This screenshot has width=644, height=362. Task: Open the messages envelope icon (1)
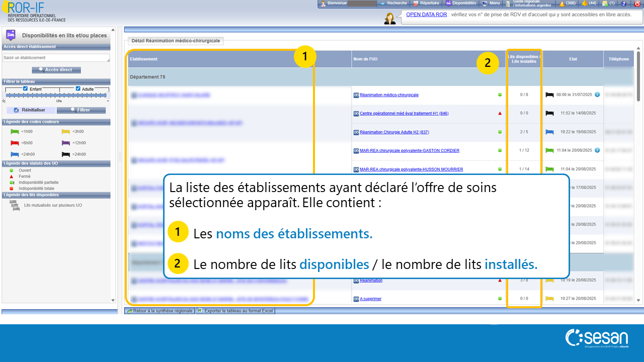tap(605, 4)
